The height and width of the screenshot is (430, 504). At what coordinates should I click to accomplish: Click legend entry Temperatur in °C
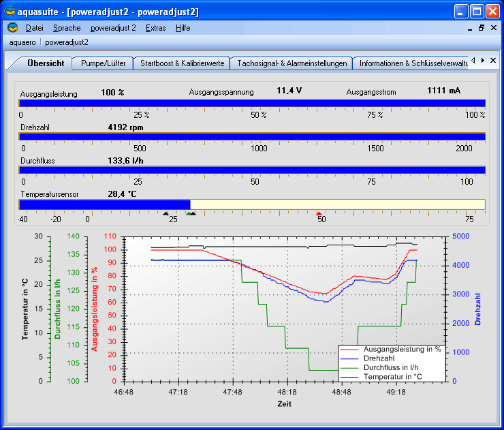(392, 377)
